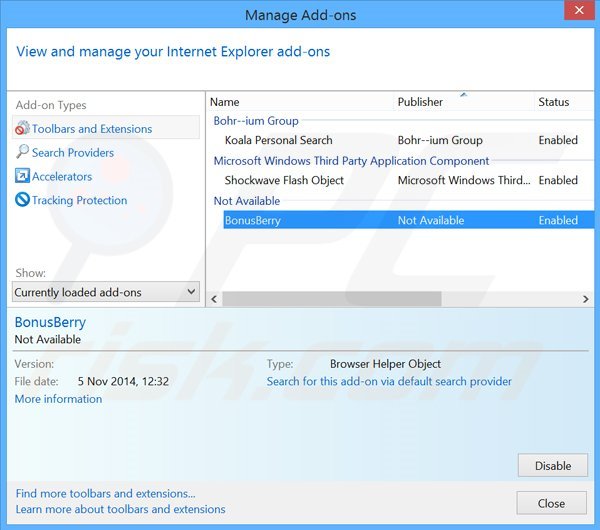Click the 'Microsoft Windows Third...' publisher cell
Screen dimensions: 600x530
[464, 180]
